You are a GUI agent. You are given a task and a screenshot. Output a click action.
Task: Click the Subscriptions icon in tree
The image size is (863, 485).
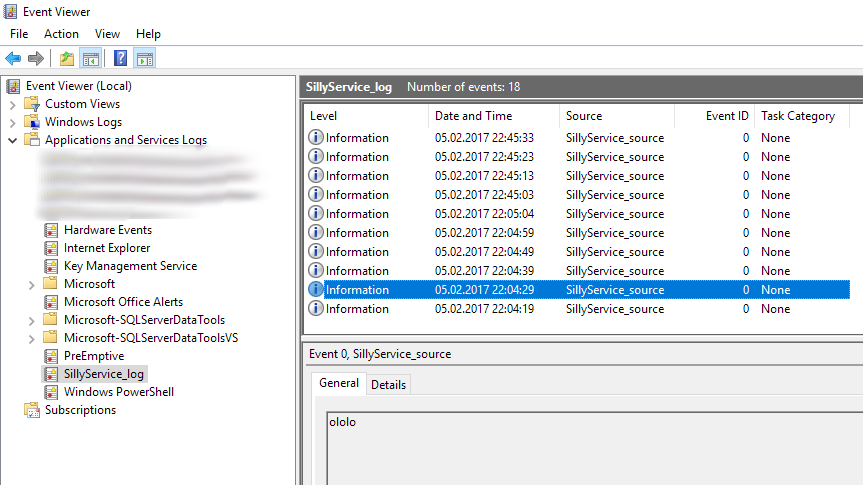pyautogui.click(x=32, y=410)
